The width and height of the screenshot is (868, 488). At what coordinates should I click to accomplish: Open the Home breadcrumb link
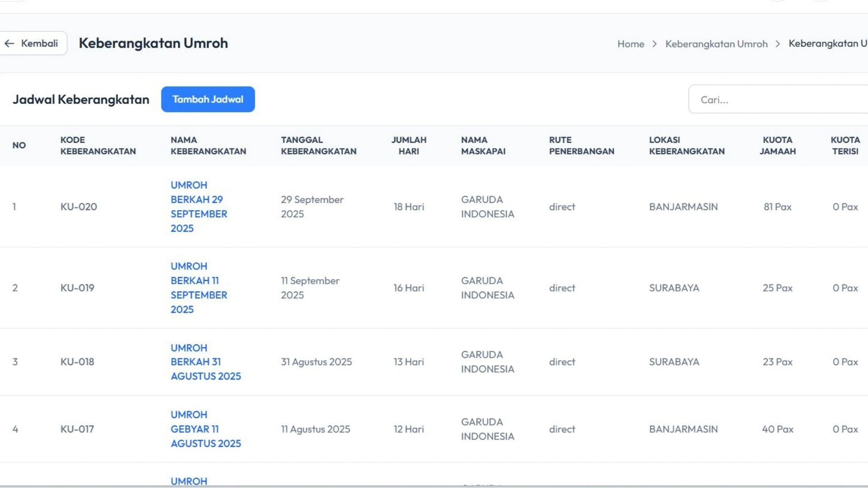tap(631, 44)
